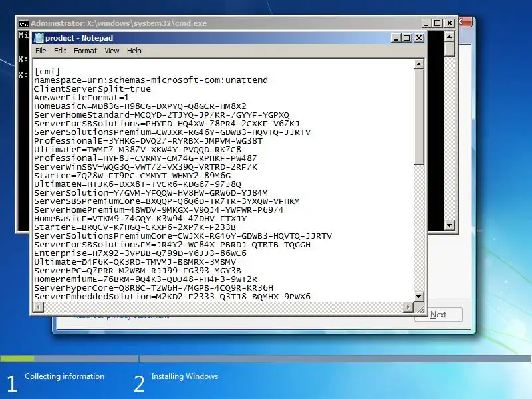
Task: Click the ServerSolutionsPremiumCore key line
Action: point(183,236)
